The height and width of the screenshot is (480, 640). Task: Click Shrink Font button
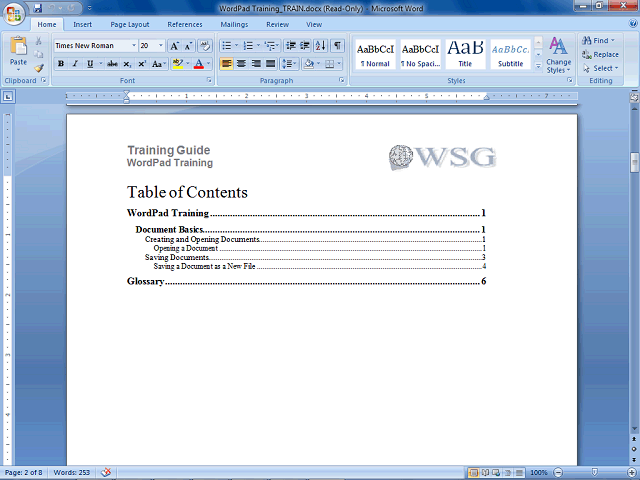click(x=188, y=46)
